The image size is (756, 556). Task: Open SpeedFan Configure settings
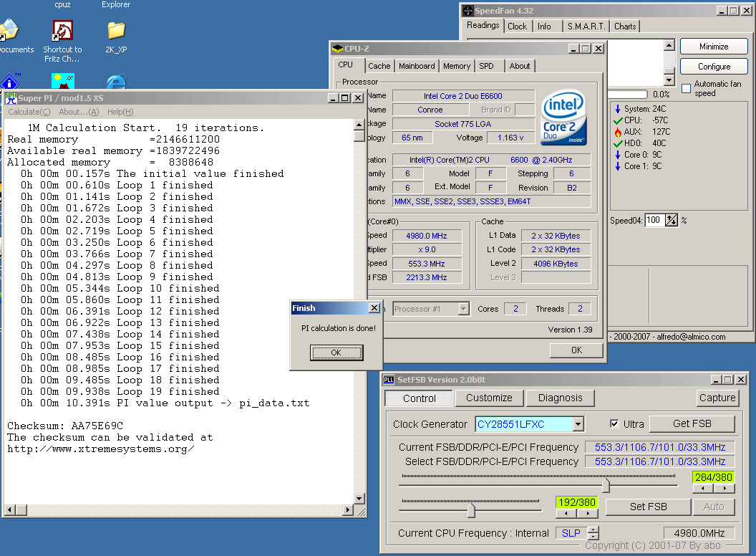[714, 67]
